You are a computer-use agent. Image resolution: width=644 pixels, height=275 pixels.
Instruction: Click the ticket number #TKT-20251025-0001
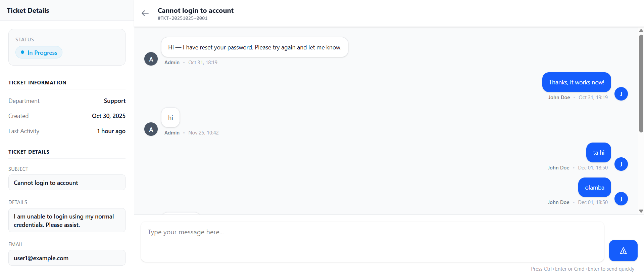183,18
